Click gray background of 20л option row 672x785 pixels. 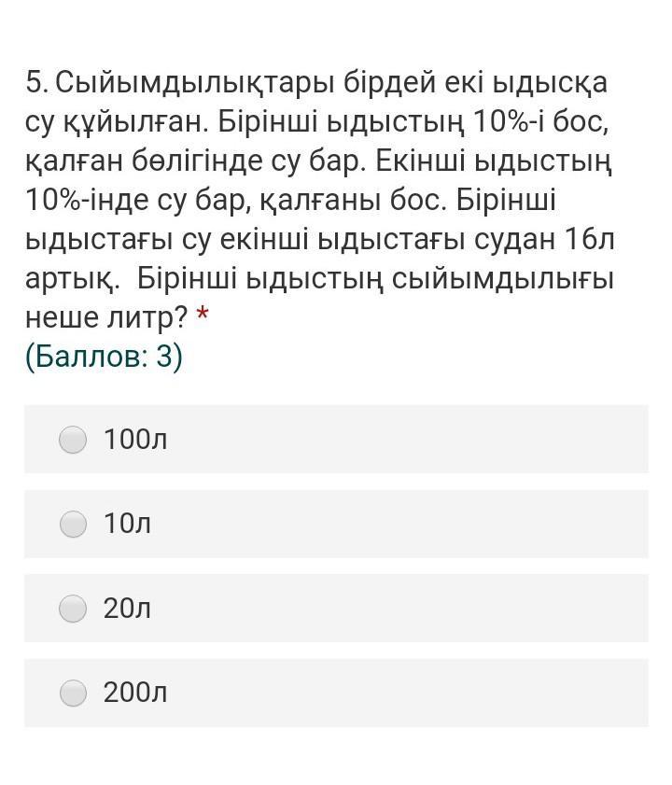[x=336, y=609]
